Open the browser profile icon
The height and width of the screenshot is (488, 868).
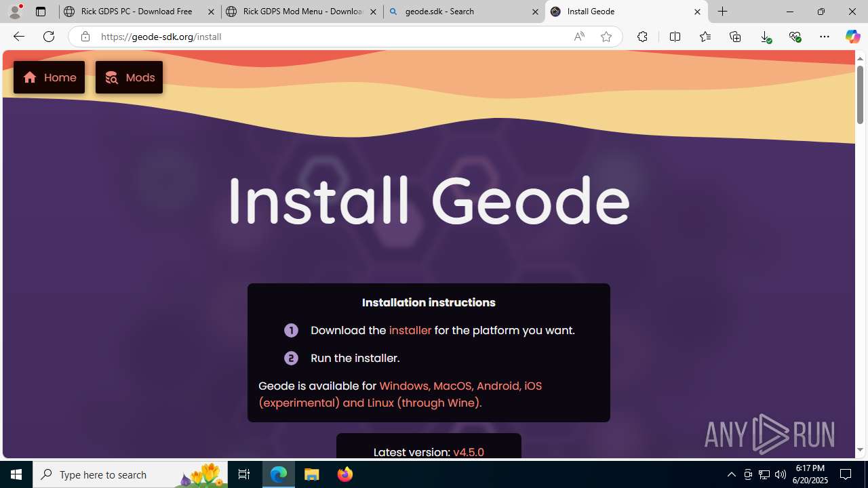[x=15, y=12]
